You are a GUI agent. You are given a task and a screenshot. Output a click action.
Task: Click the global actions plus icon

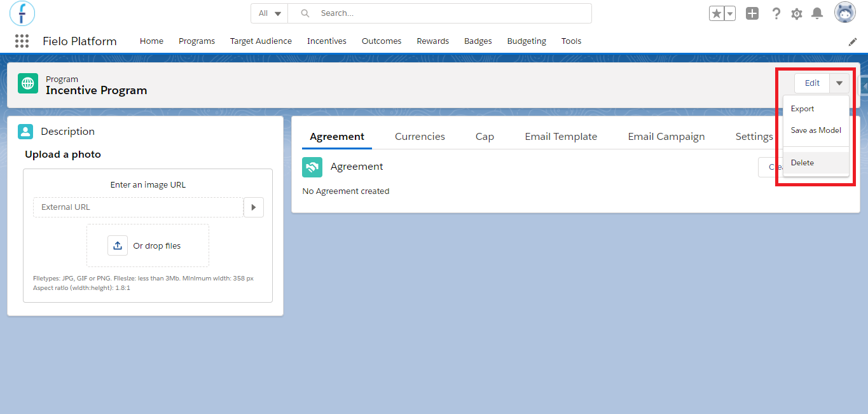coord(752,13)
